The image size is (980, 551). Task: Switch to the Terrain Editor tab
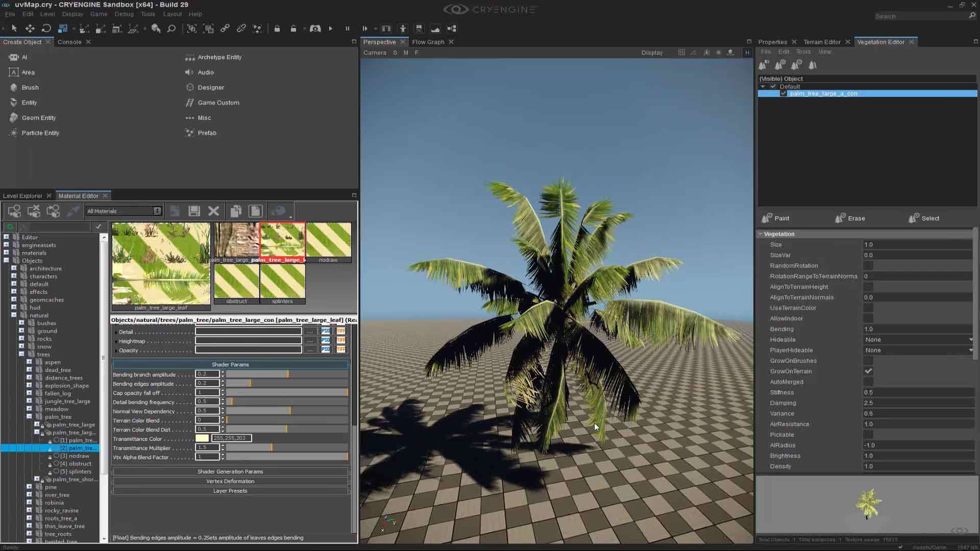pos(822,42)
